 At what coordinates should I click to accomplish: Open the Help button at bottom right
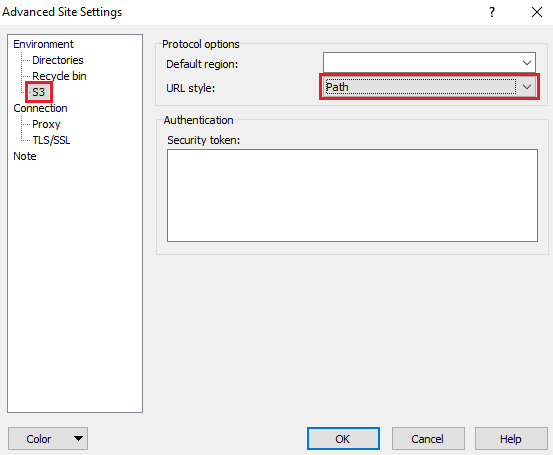(511, 439)
